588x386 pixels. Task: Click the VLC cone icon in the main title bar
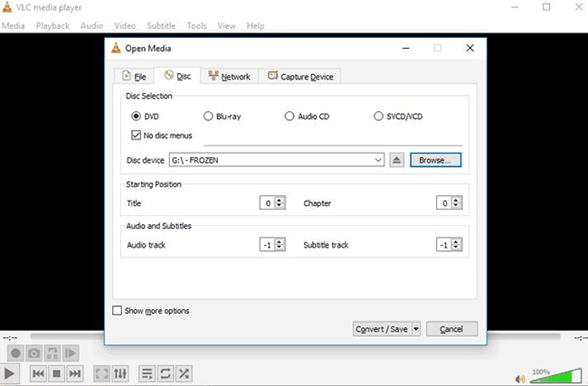[7, 7]
